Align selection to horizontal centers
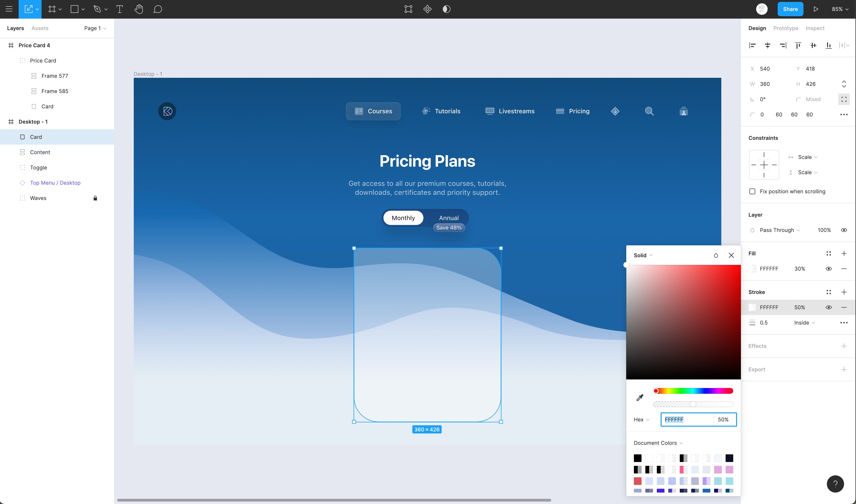 tap(768, 45)
